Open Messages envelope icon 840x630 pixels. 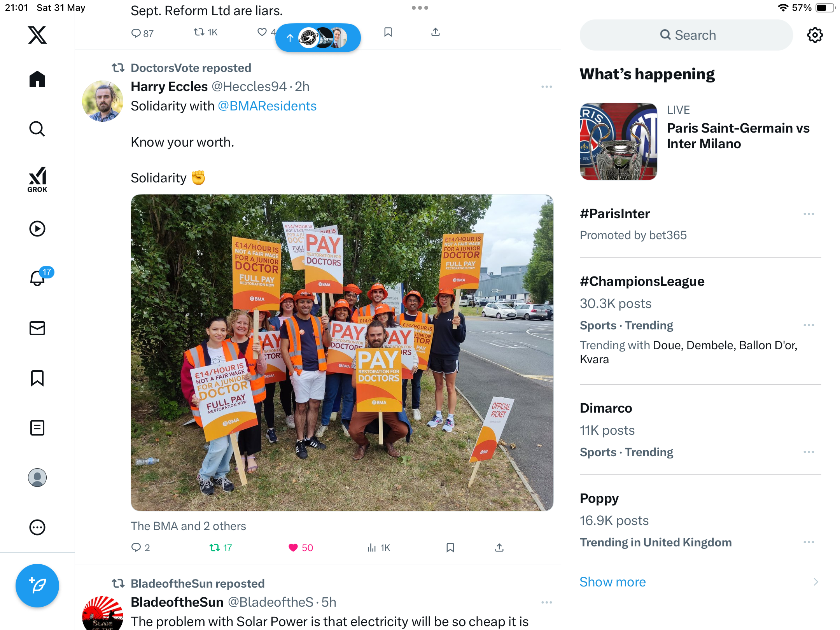click(x=37, y=328)
